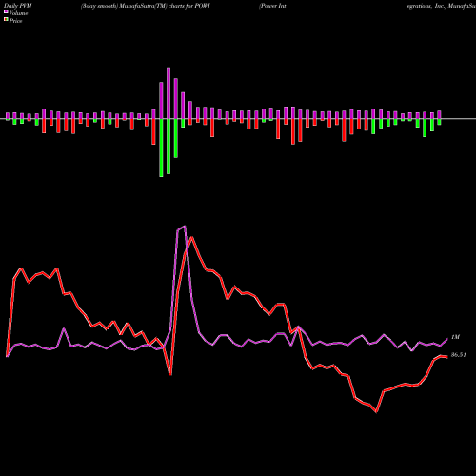The image size is (476, 476).
Task: Click the longest green bar below the axis
Action: (x=161, y=148)
